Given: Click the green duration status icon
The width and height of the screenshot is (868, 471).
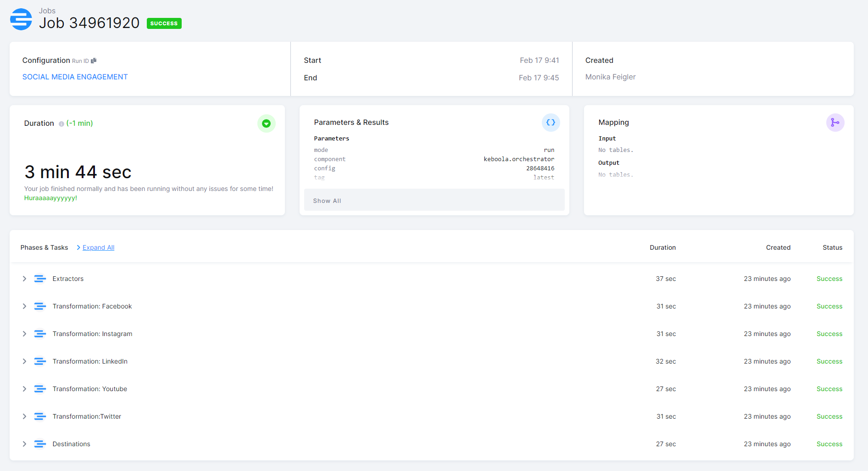Looking at the screenshot, I should (x=266, y=123).
